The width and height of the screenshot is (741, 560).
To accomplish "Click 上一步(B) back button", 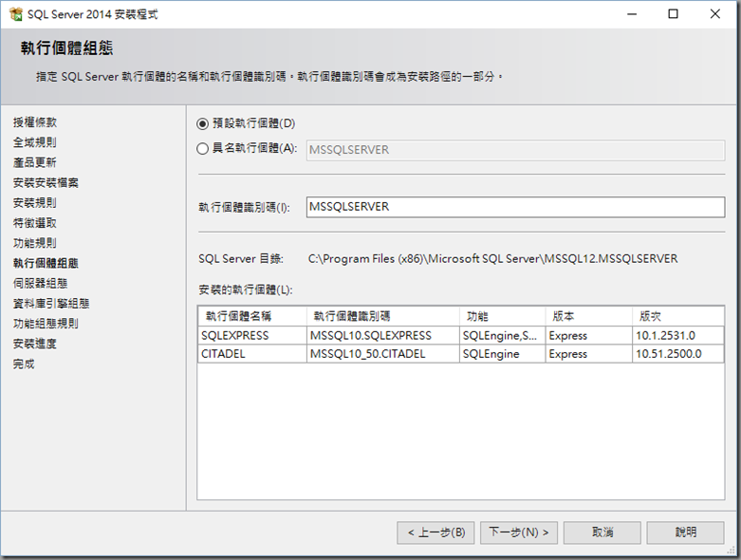I will click(x=435, y=532).
